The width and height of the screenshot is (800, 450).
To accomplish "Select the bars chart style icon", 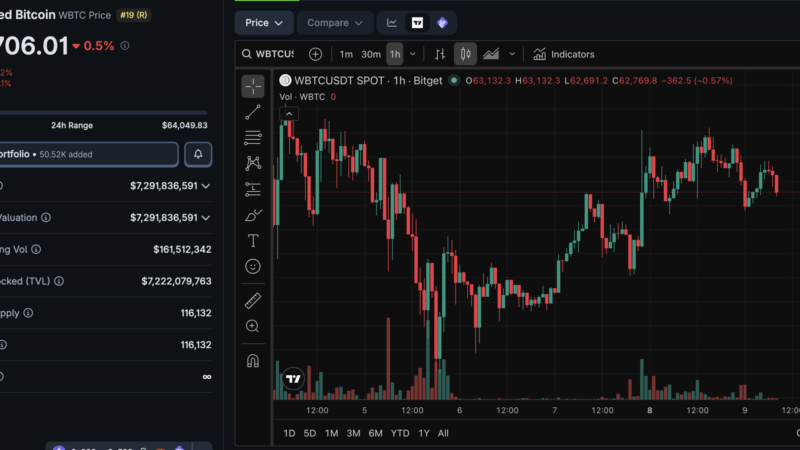I will pyautogui.click(x=440, y=54).
